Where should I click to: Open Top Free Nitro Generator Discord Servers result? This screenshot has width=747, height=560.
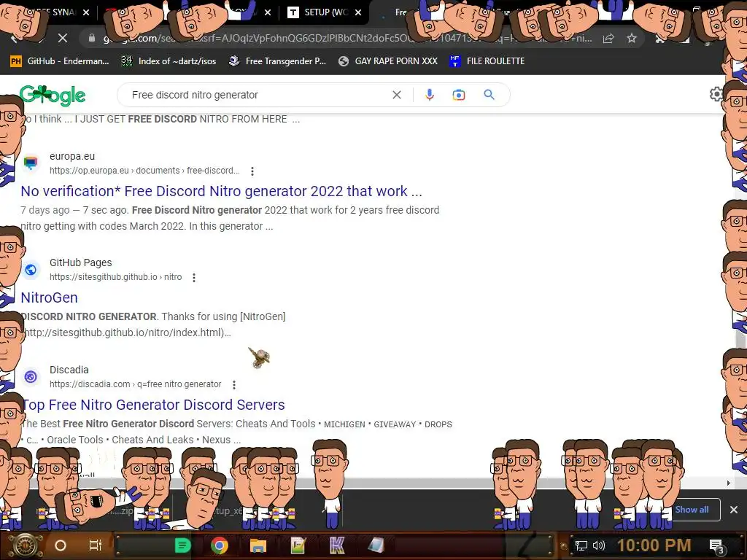[153, 405]
